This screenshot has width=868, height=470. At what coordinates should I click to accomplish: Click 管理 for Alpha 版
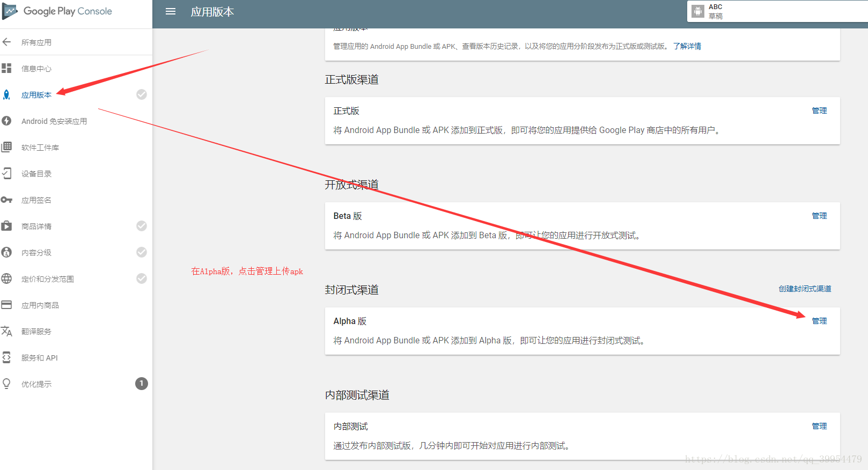click(819, 321)
